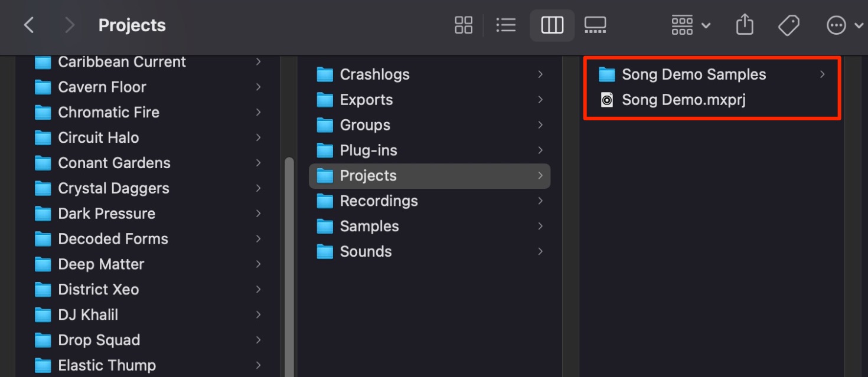The image size is (868, 377).
Task: Switch to list view
Action: pos(506,25)
